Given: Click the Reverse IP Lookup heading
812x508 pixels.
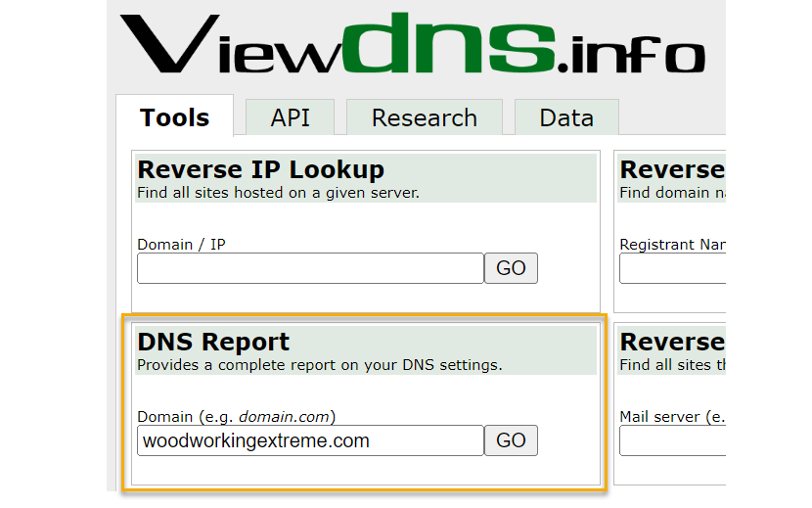Looking at the screenshot, I should pos(260,169).
